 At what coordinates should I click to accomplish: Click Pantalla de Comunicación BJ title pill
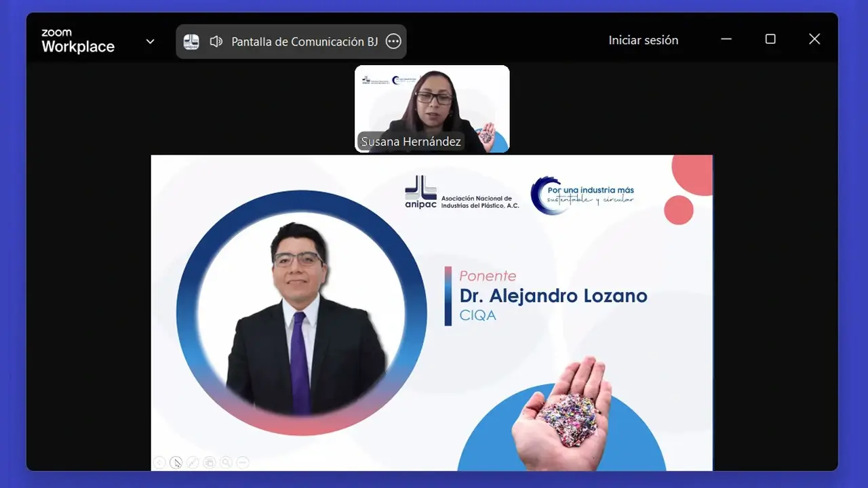click(302, 41)
